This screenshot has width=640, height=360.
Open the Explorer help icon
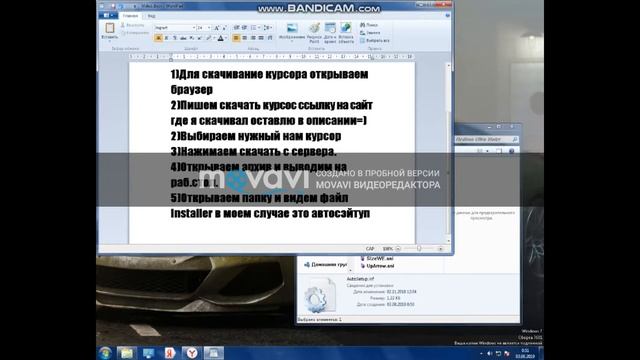pos(511,151)
